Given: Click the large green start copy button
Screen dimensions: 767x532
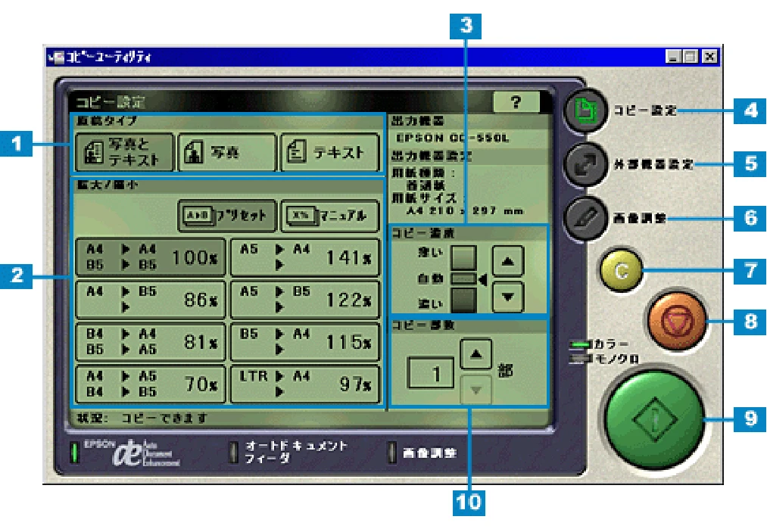Looking at the screenshot, I should tap(654, 419).
